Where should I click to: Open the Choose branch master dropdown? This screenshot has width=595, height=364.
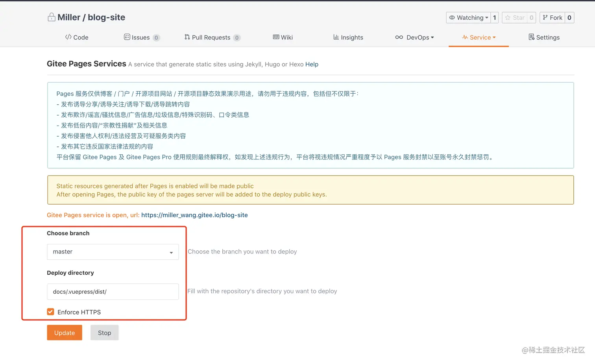click(113, 252)
